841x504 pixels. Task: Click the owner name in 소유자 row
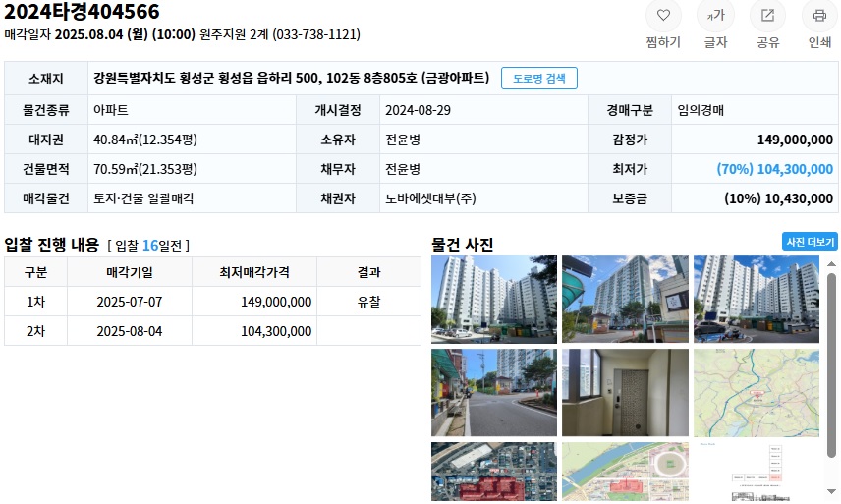pyautogui.click(x=403, y=140)
